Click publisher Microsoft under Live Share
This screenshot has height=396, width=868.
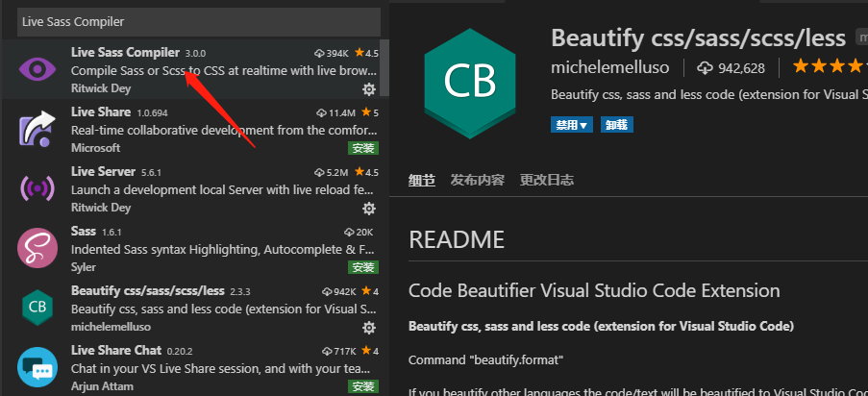pos(96,148)
